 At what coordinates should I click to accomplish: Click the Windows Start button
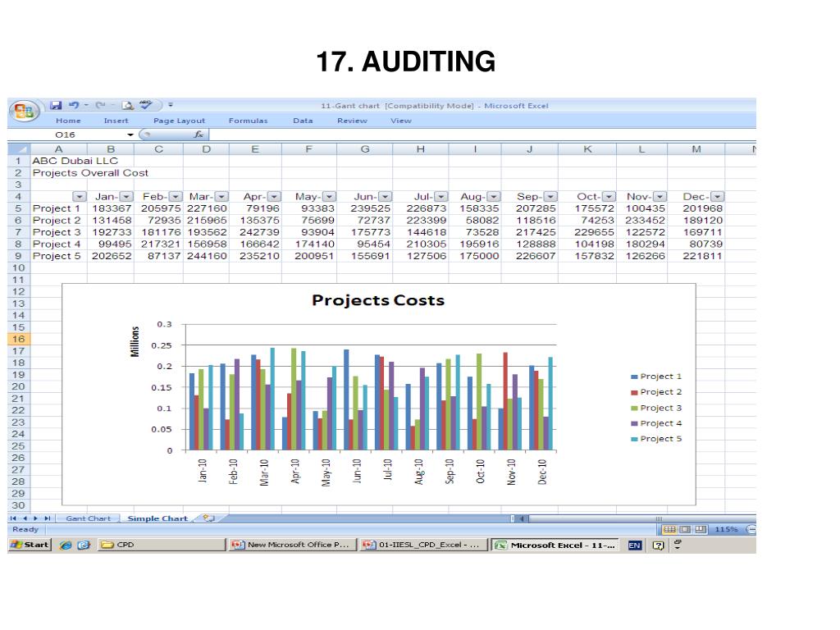pos(30,545)
